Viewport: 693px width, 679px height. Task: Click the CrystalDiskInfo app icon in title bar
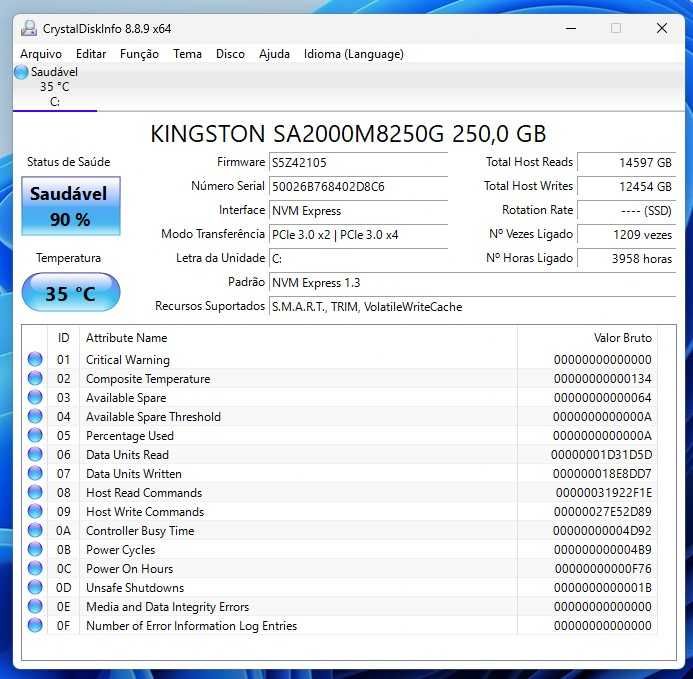29,29
